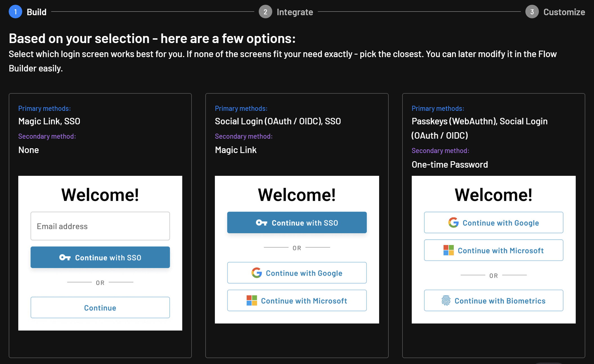Click Continue with SSO in the first preview
Viewport: 594px width, 364px height.
(x=100, y=257)
